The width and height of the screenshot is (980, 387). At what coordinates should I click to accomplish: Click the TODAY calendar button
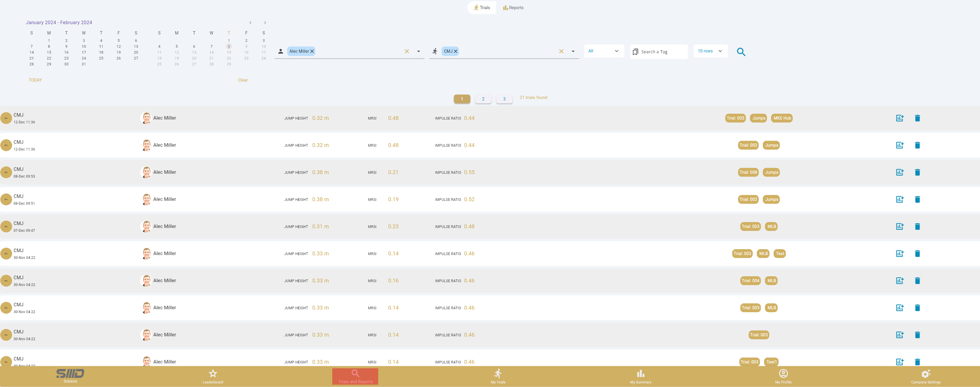(35, 80)
